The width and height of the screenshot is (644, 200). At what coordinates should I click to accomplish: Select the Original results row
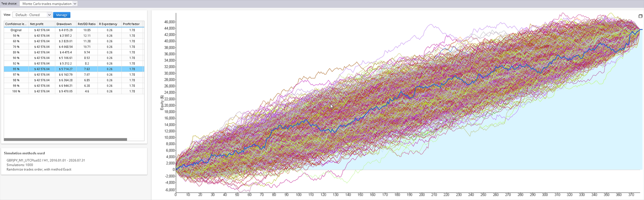[74, 30]
